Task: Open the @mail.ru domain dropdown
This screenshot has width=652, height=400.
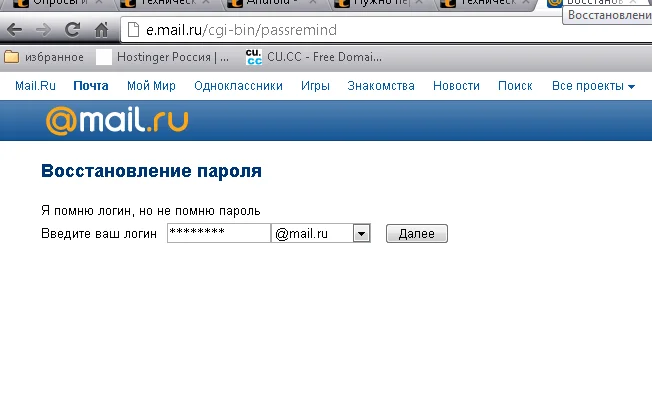Action: [321, 233]
